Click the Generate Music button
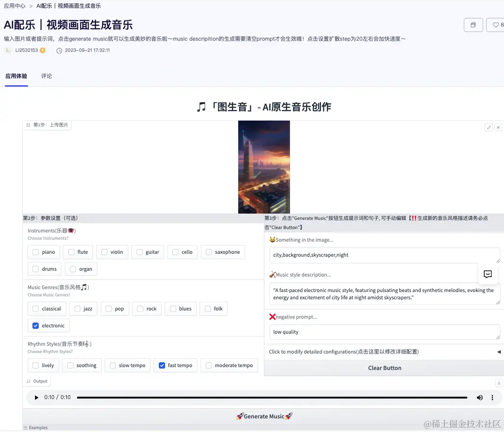 coord(263,417)
